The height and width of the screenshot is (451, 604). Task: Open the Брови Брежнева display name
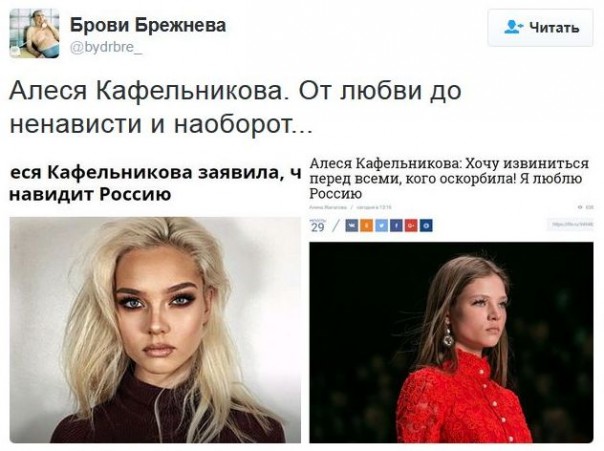tap(148, 25)
